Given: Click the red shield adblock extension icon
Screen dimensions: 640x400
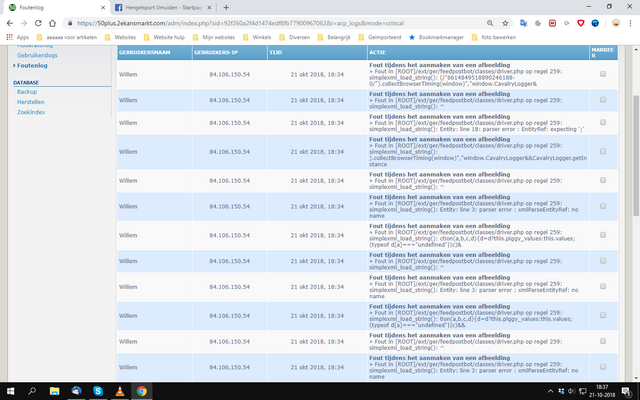Looking at the screenshot, I should point(580,23).
